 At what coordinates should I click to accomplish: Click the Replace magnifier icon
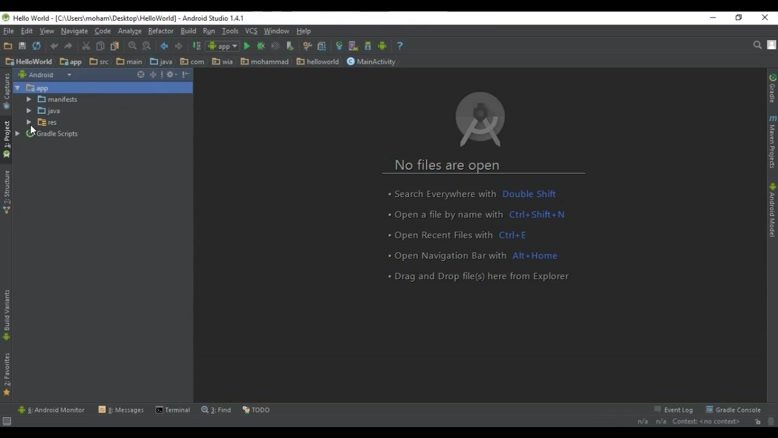pos(146,46)
